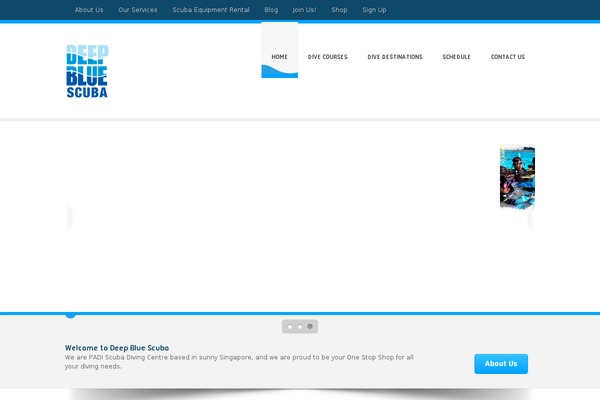Open the CONTACT US menu item
600x400 pixels.
coord(508,57)
